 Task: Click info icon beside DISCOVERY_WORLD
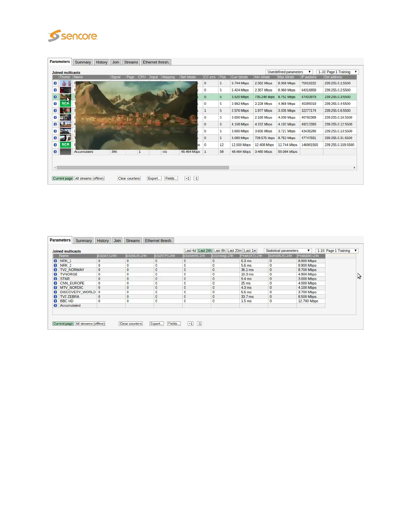click(x=55, y=292)
